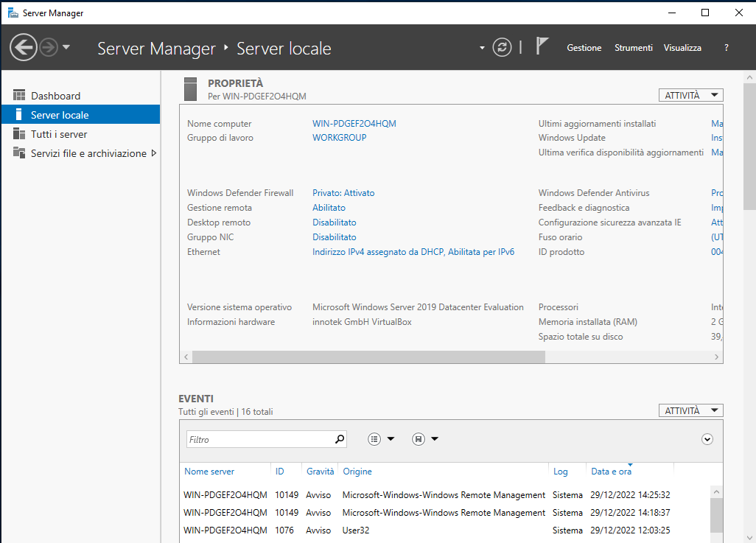Click the Server Manager title bar app icon
Image resolution: width=756 pixels, height=543 pixels.
[x=13, y=13]
